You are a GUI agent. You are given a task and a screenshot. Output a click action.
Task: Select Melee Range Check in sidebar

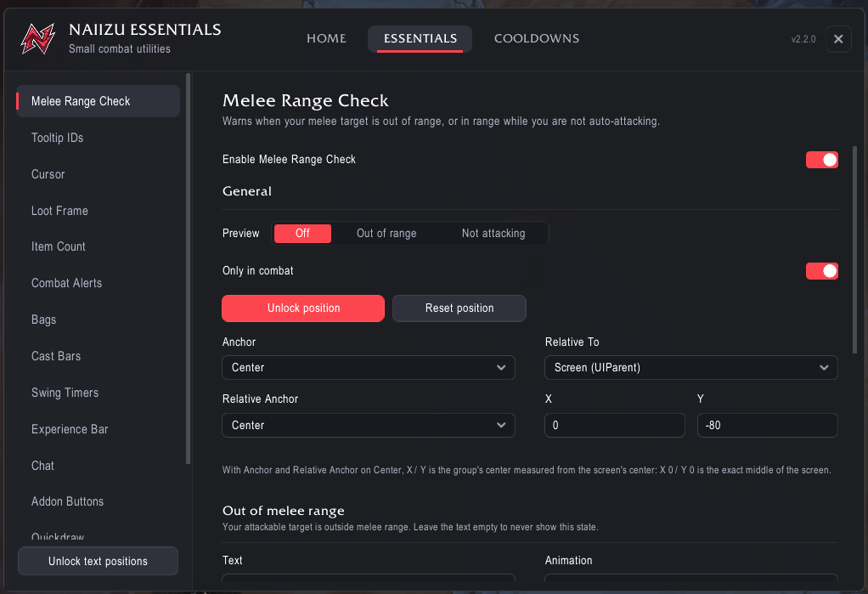click(x=98, y=101)
